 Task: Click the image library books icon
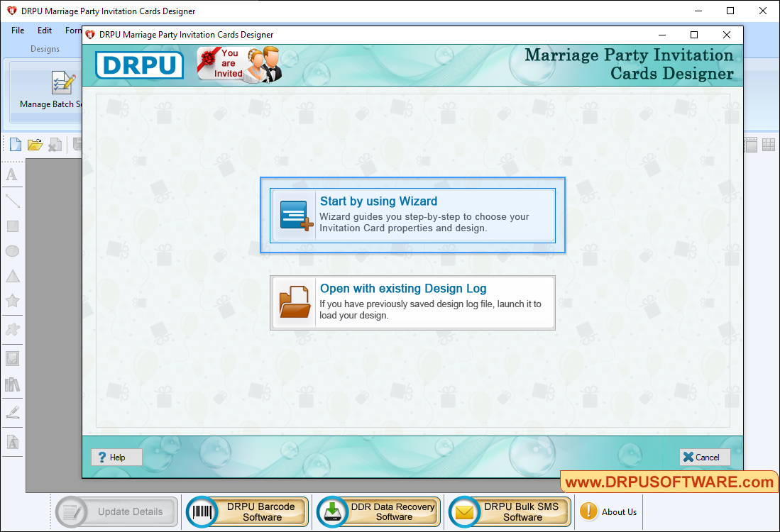click(x=12, y=384)
